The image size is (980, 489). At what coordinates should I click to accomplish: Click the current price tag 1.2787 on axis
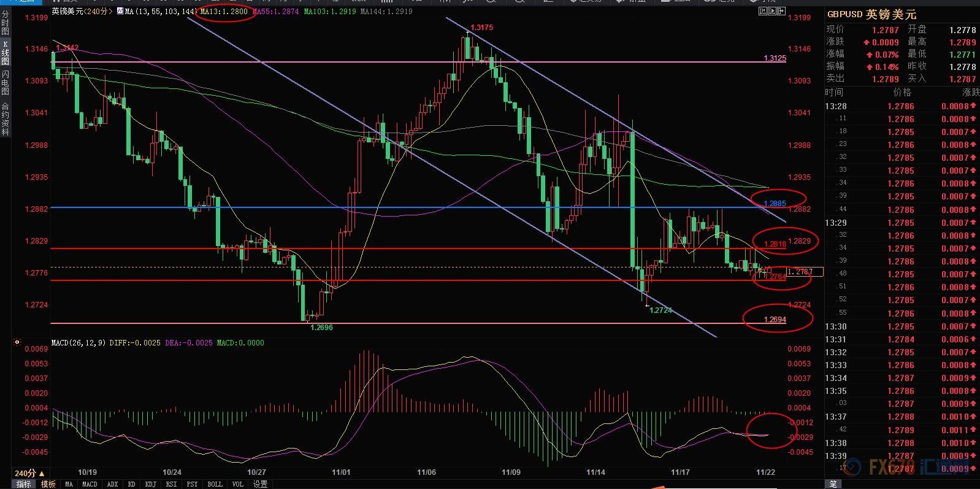[x=804, y=271]
